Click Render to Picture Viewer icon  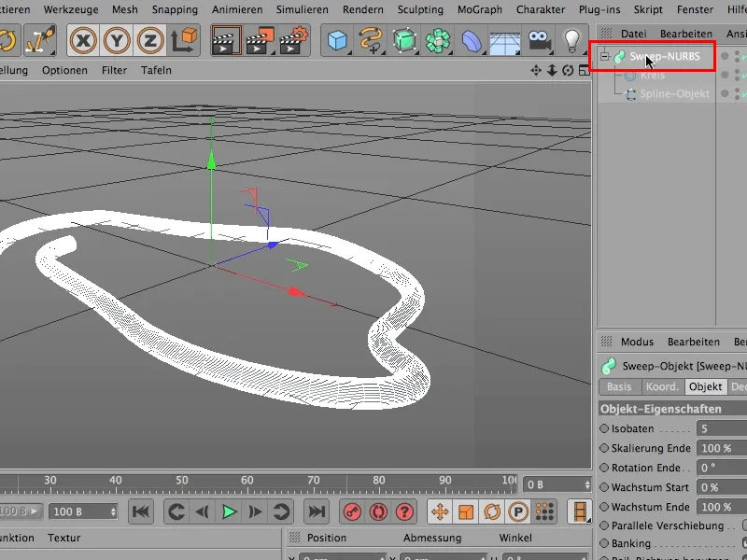tap(261, 40)
